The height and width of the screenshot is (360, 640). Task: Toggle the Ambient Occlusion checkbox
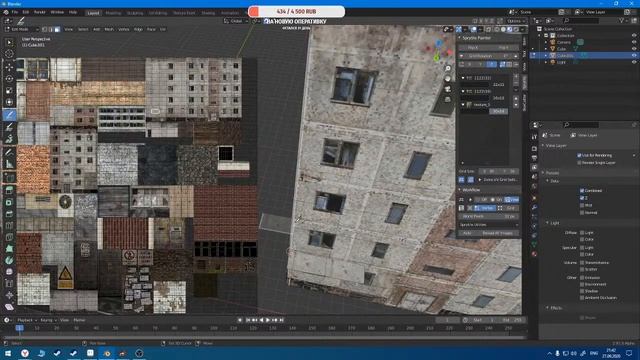pos(582,298)
